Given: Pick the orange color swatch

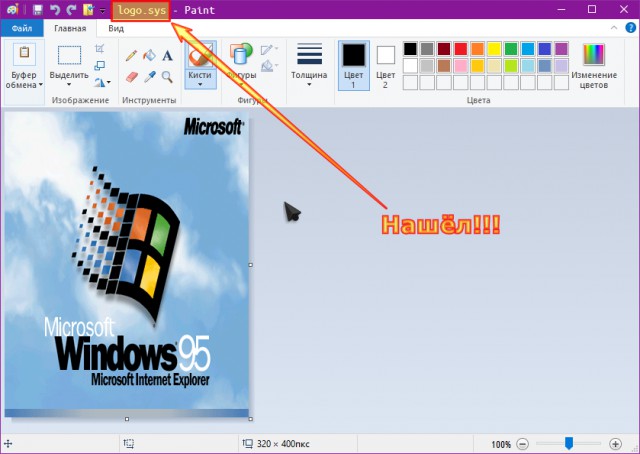Looking at the screenshot, I should click(478, 49).
